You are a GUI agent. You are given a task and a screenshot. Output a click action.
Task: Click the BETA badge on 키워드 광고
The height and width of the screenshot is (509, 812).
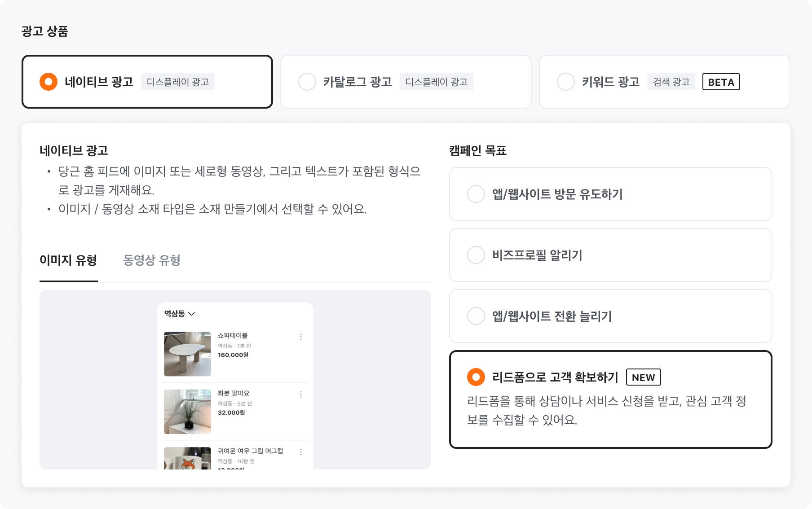tap(721, 82)
